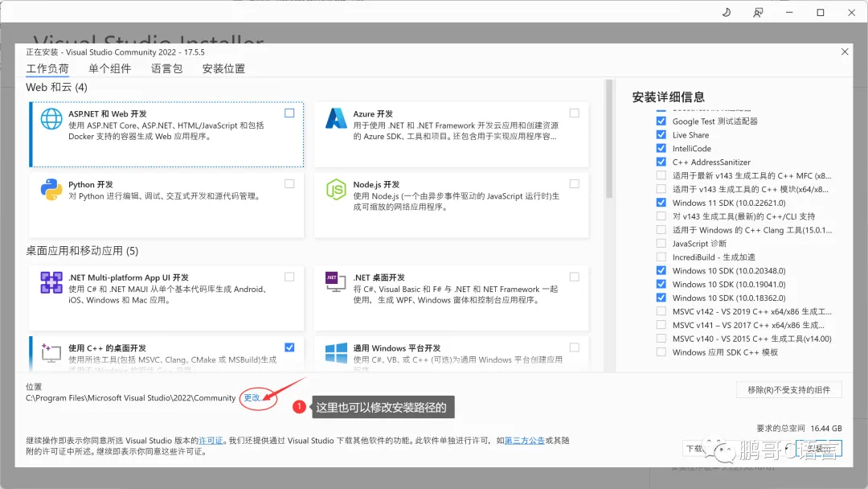Image resolution: width=868 pixels, height=489 pixels.
Task: Open the 许可证 license link
Action: pos(211,441)
